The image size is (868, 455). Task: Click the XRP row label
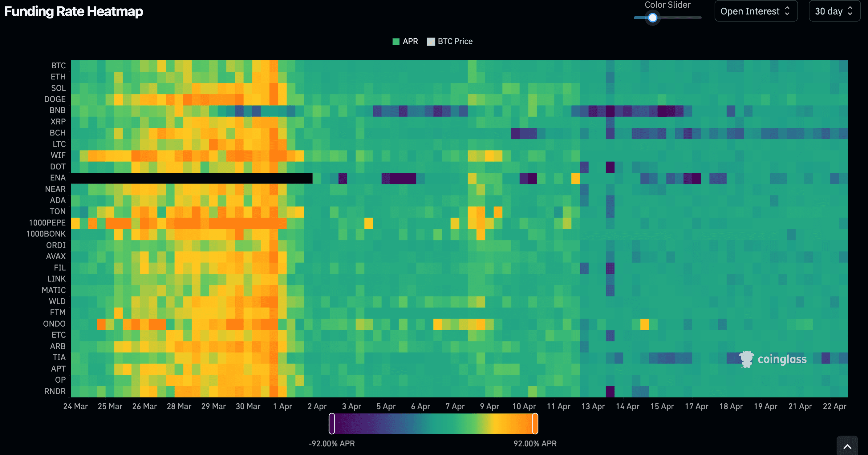[x=58, y=122]
